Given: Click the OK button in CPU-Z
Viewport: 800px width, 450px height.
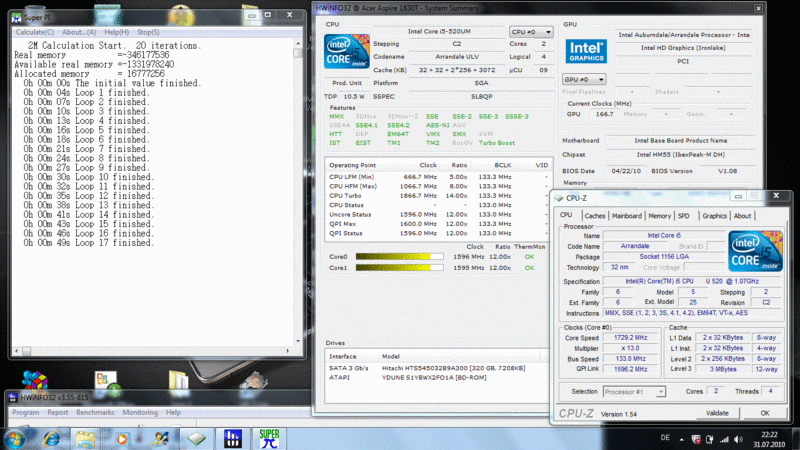Looking at the screenshot, I should (x=765, y=413).
